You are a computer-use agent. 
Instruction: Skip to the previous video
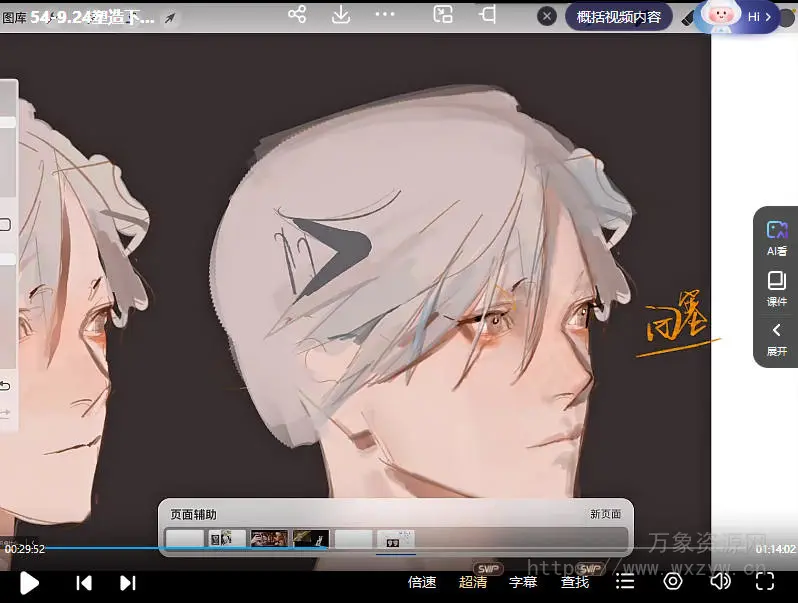tap(85, 583)
